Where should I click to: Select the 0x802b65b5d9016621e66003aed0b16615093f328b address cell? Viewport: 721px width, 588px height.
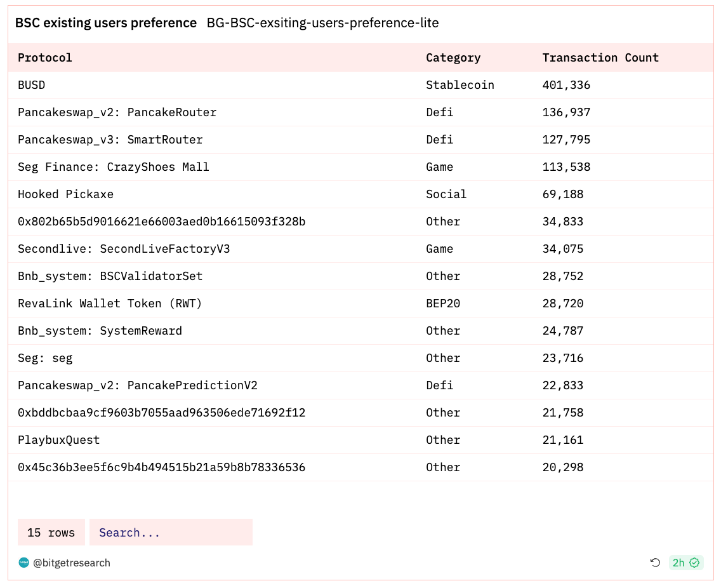tap(161, 222)
